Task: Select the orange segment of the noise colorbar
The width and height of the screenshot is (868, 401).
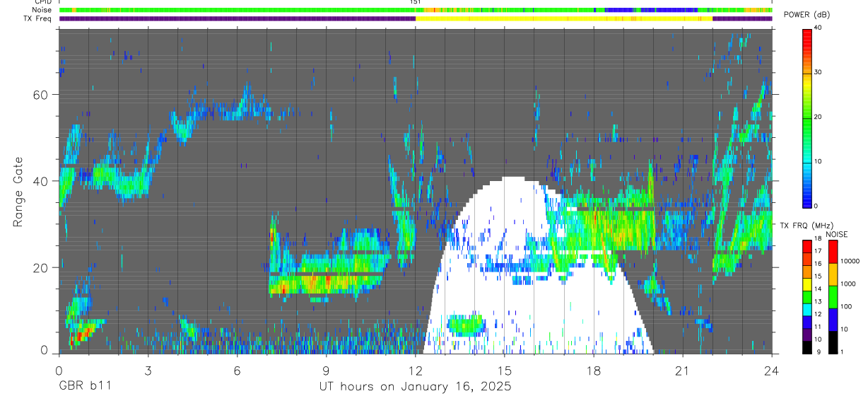Action: click(832, 274)
